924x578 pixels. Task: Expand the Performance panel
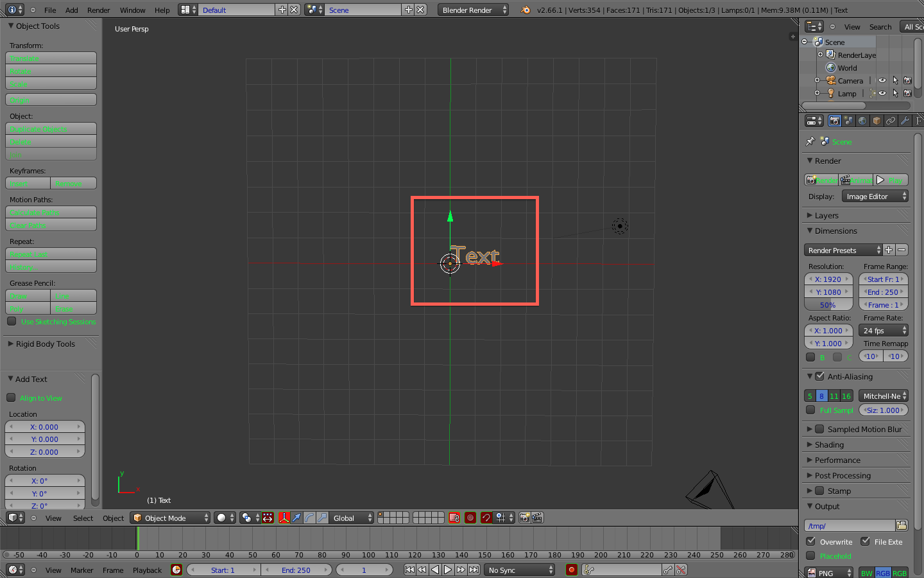click(x=837, y=460)
